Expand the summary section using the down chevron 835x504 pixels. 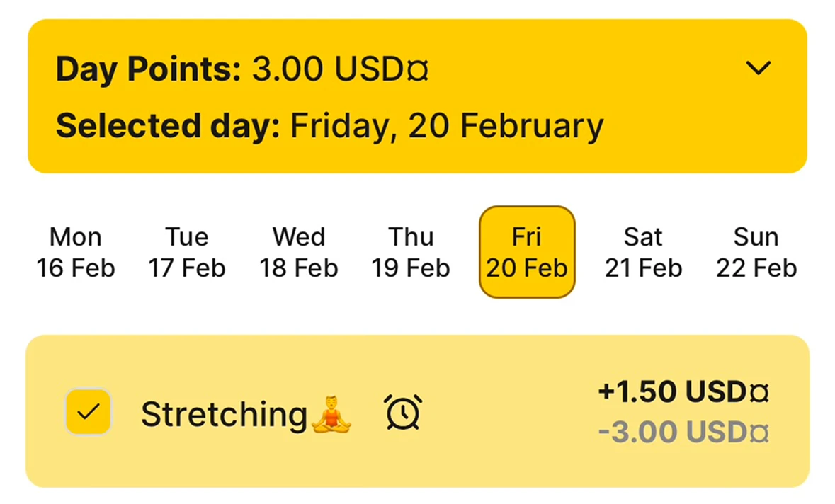[x=759, y=68]
